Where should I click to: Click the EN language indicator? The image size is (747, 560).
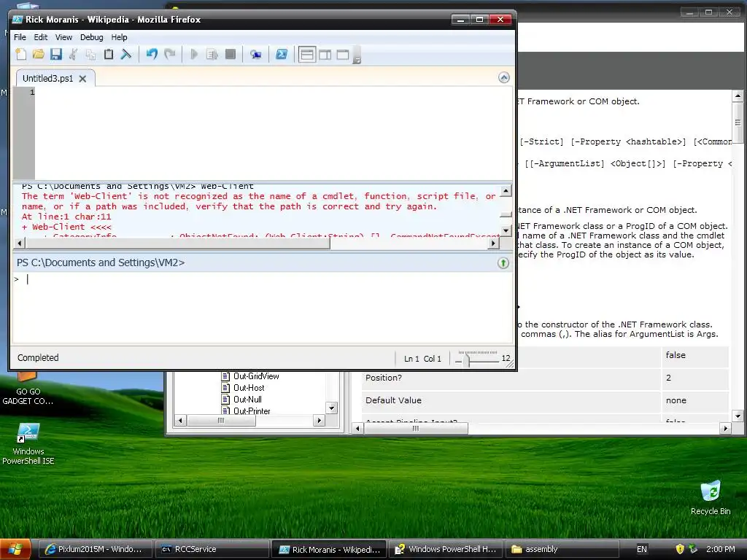(x=642, y=549)
